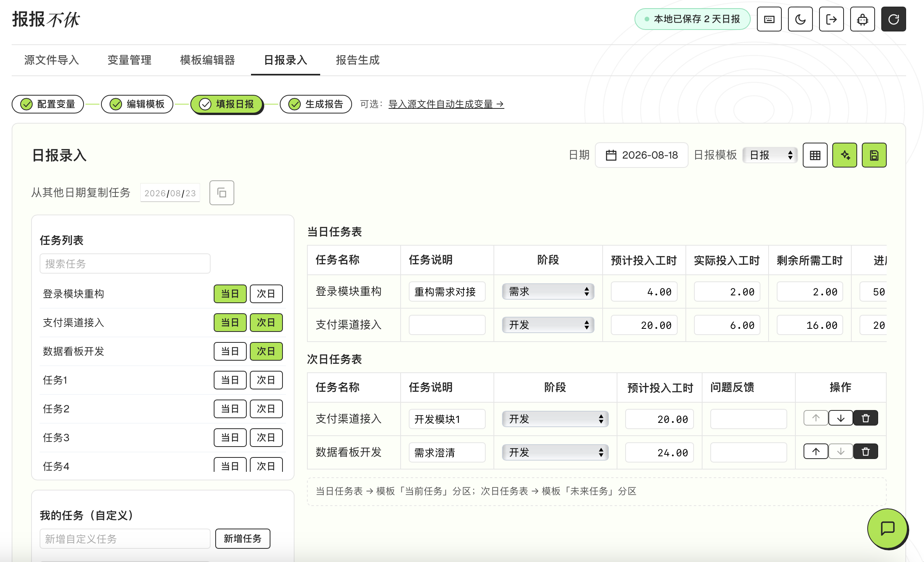Click 预计投入工时 4.00 field

pyautogui.click(x=644, y=291)
